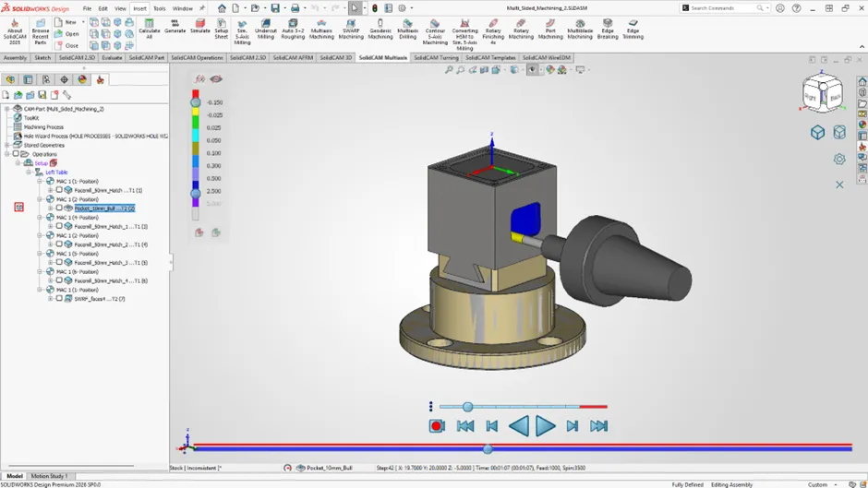868x488 pixels.
Task: Switch to SolidCAM Operations tab
Action: (x=197, y=57)
